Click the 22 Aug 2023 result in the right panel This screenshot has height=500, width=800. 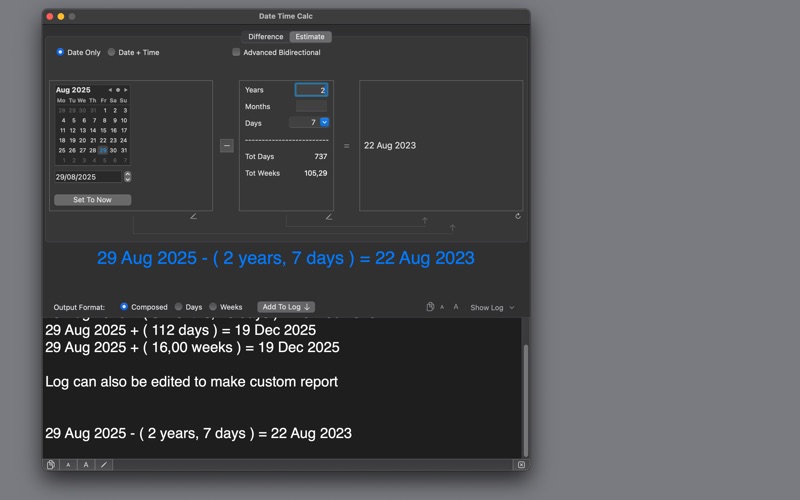[x=390, y=145]
